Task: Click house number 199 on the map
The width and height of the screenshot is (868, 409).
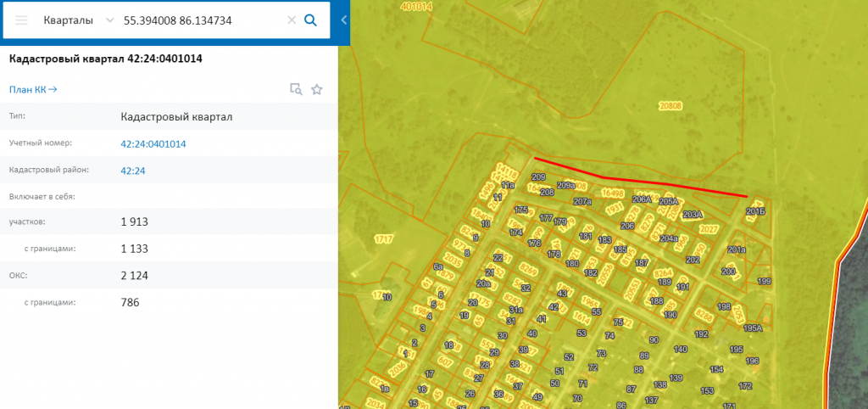Action: tap(765, 282)
